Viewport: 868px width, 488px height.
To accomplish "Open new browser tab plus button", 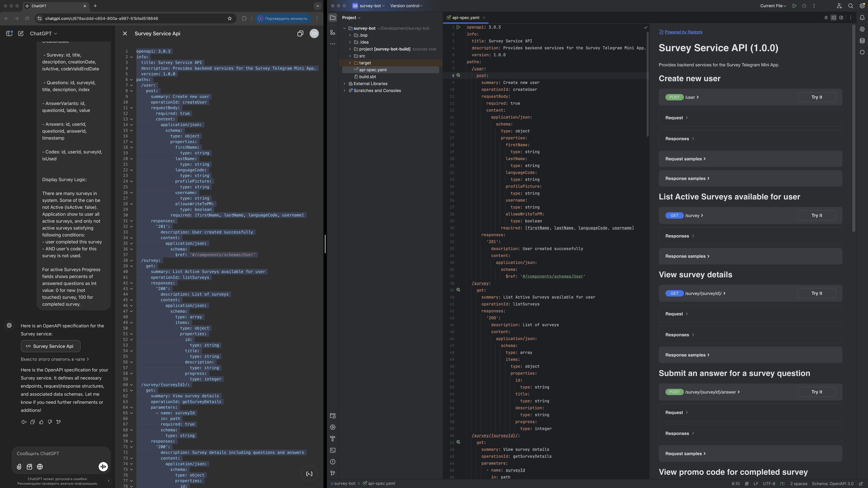I will tap(95, 6).
